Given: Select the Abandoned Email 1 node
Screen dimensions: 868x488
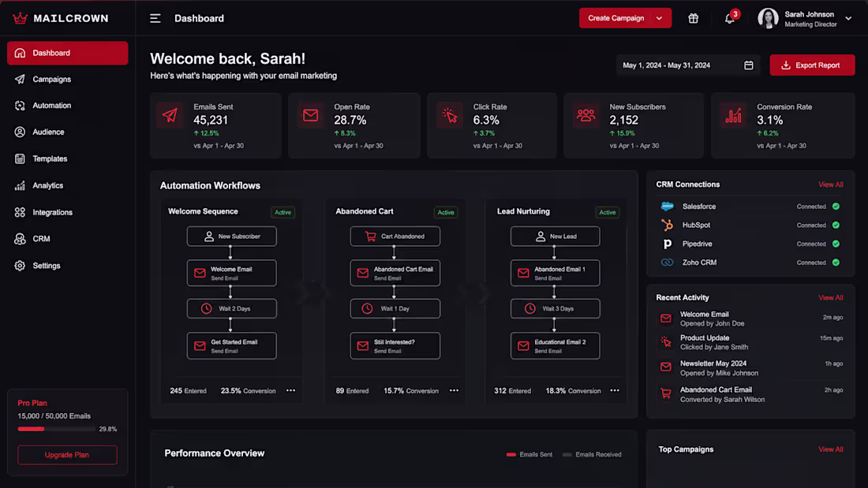Looking at the screenshot, I should (x=556, y=274).
